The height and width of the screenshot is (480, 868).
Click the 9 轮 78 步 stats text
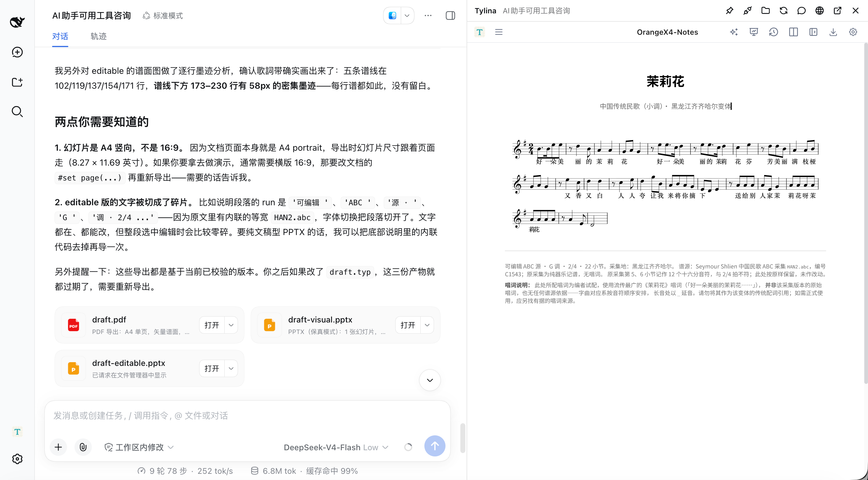point(186,471)
